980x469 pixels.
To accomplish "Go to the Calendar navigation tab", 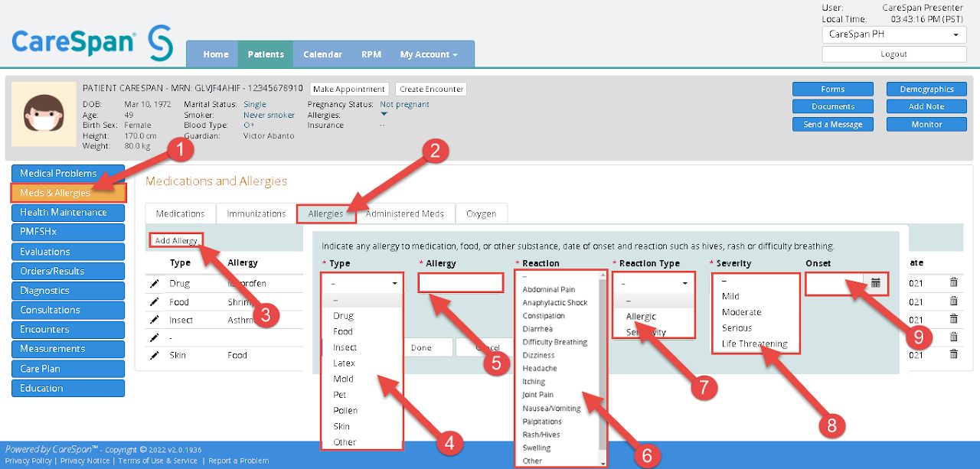I will 322,54.
